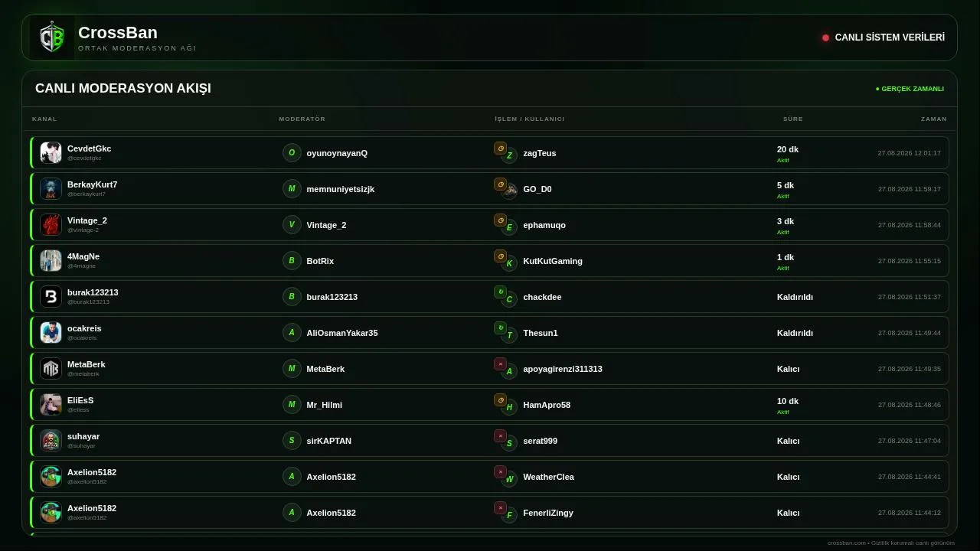Image resolution: width=980 pixels, height=551 pixels.
Task: Click the permanent ban X icon beside apoyagirenzi311313
Action: point(500,364)
